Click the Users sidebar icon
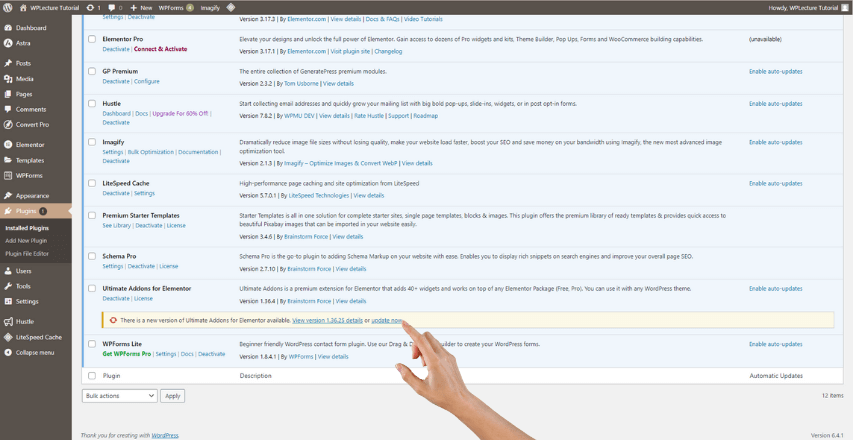 (8, 271)
